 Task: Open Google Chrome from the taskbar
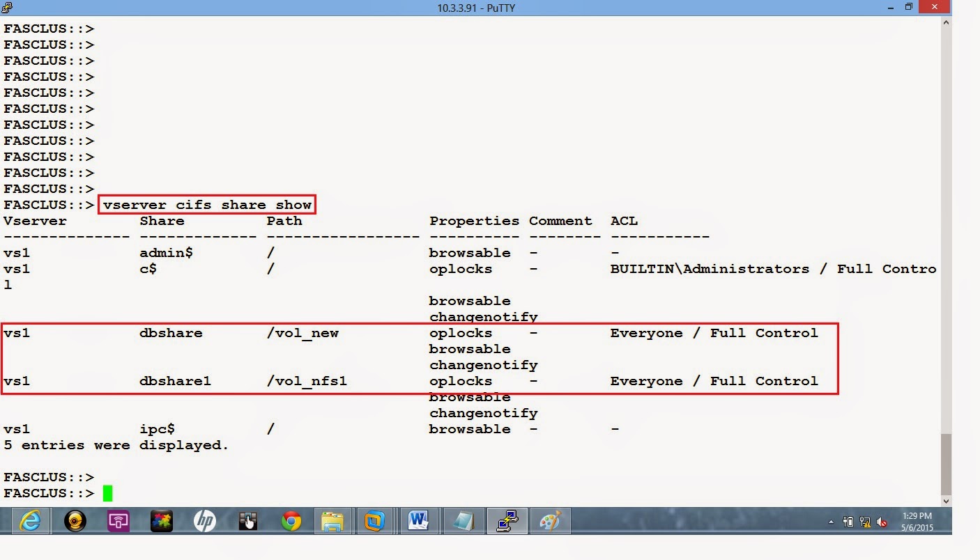click(291, 520)
